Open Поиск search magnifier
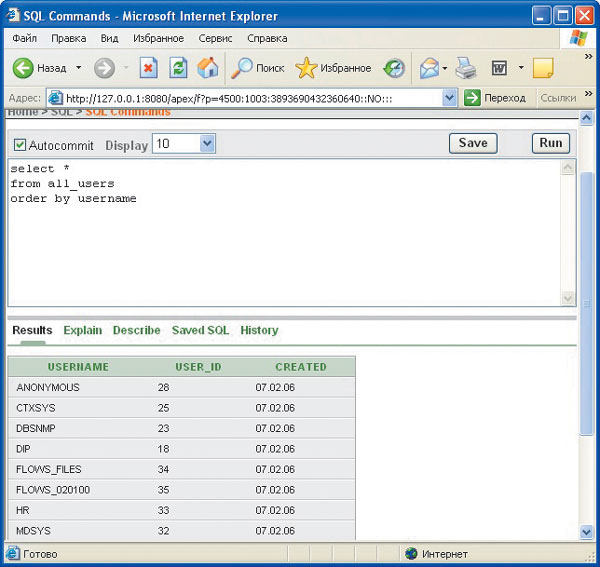Viewport: 600px width, 567px height. (258, 68)
